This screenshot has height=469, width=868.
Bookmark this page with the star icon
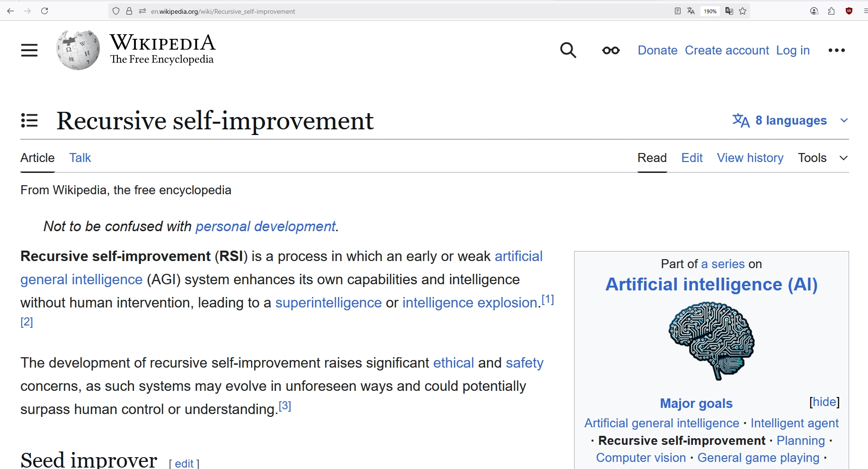pyautogui.click(x=743, y=11)
